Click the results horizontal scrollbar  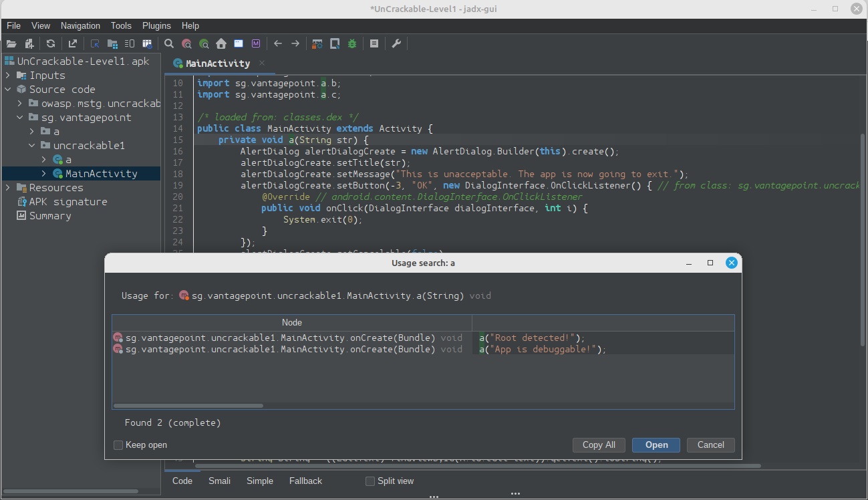[188, 406]
